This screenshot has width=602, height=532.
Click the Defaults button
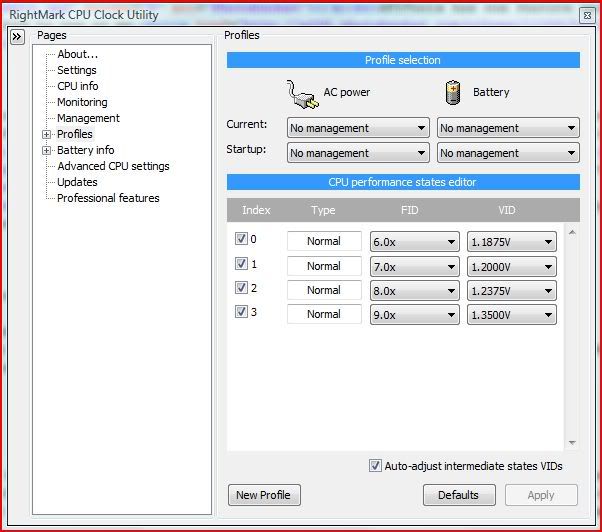click(x=459, y=495)
